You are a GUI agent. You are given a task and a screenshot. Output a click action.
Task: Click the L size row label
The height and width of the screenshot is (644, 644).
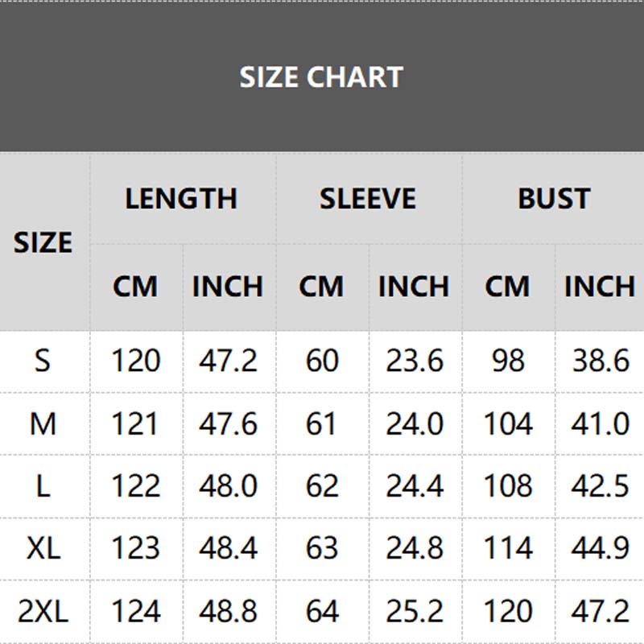click(43, 486)
